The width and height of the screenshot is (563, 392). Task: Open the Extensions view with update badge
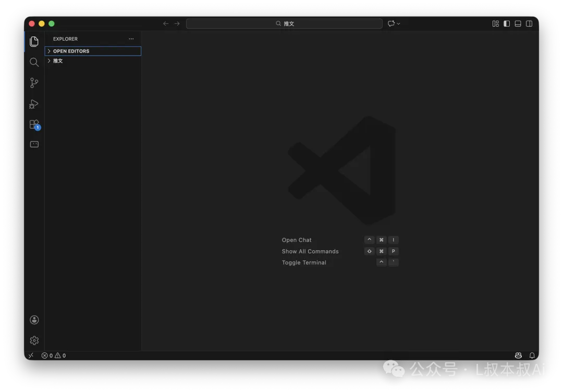tap(34, 125)
